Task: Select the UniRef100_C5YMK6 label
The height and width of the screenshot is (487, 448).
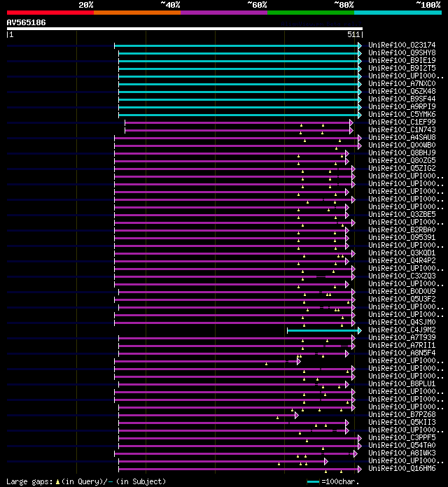Action: tap(402, 114)
